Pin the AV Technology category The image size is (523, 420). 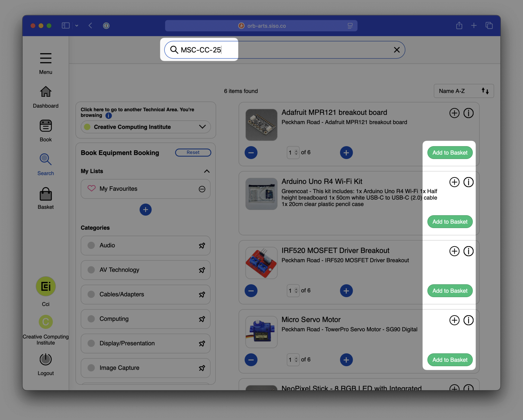(202, 270)
